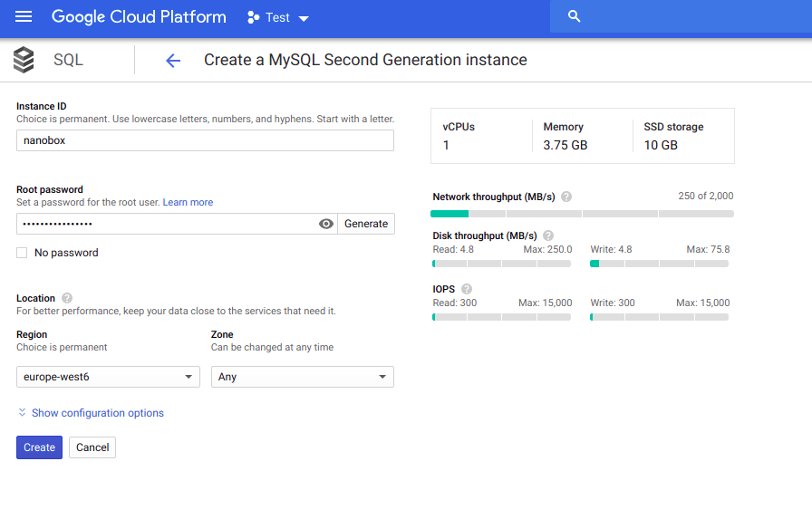Click the Location help icon
The width and height of the screenshot is (812, 519).
click(x=67, y=298)
